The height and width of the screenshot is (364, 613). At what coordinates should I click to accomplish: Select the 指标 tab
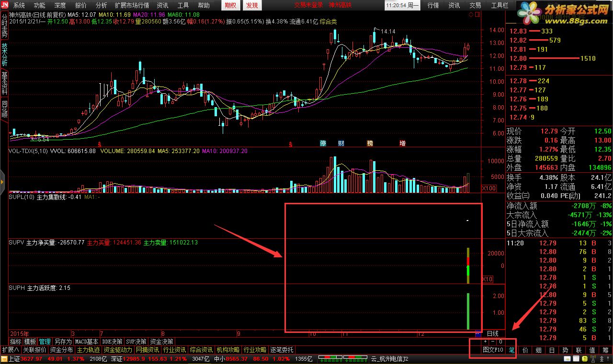(16, 342)
